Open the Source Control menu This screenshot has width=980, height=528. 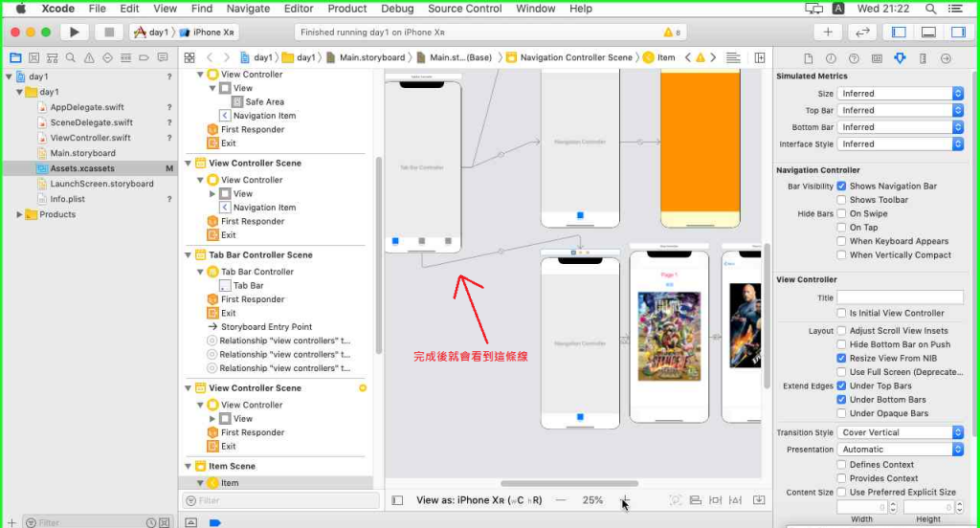point(464,9)
